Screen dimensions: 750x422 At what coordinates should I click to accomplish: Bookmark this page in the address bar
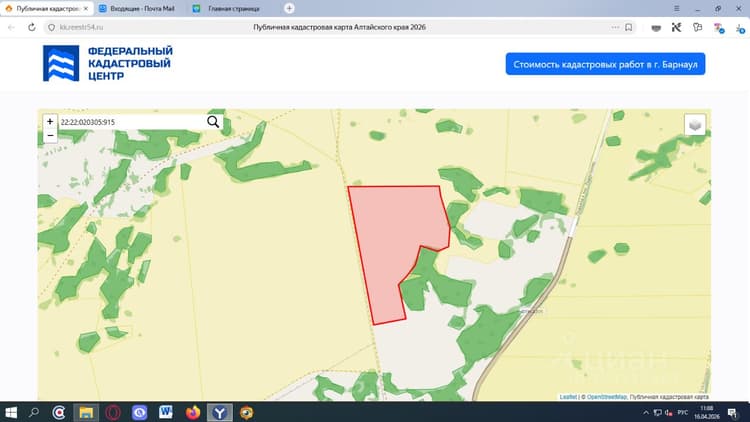tap(629, 27)
